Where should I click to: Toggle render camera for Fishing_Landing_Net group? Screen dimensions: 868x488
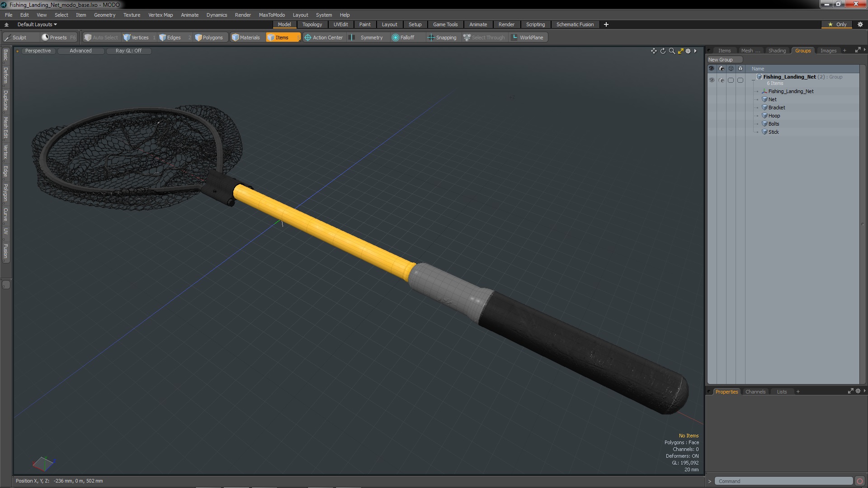tap(721, 80)
